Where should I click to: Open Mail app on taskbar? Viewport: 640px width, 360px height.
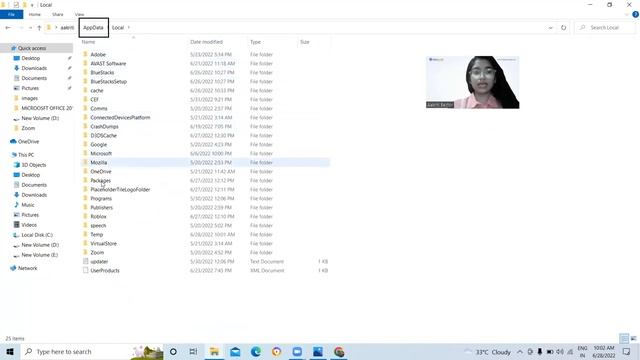[235, 351]
